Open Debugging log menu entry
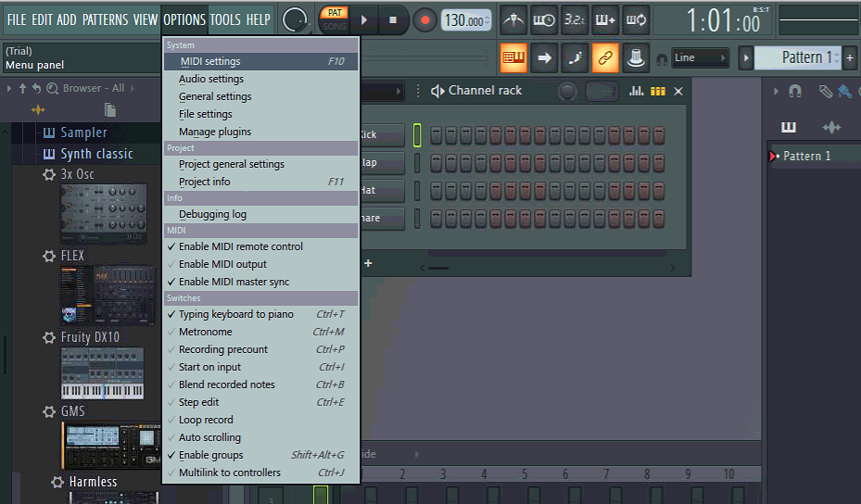The image size is (861, 504). point(260,214)
